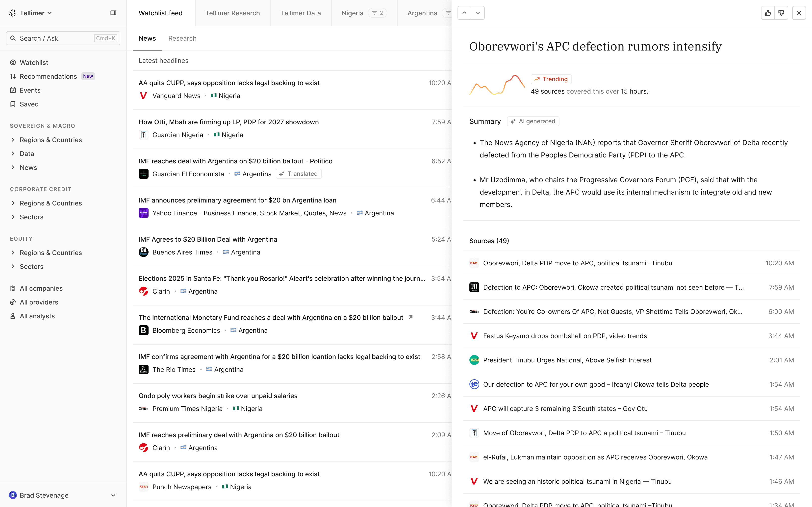This screenshot has height=507, width=812.
Task: Expand Regions & Countries under Sovereign & Macro
Action: (x=50, y=140)
